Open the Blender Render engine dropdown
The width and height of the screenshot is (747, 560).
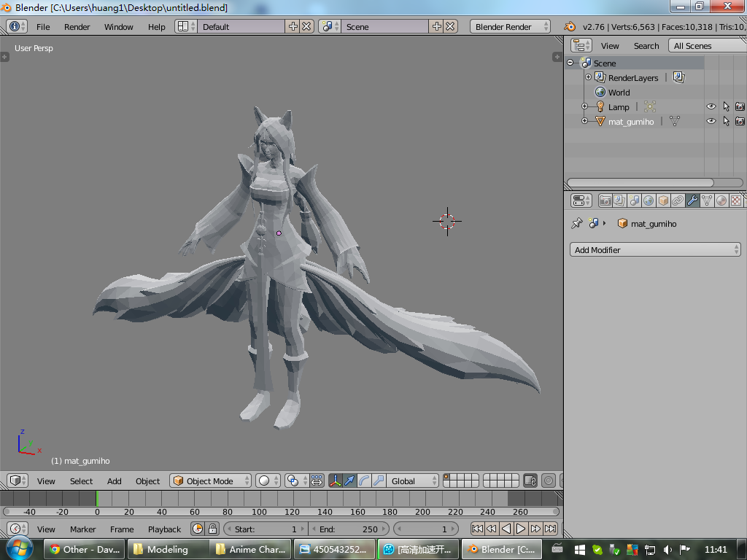[510, 27]
